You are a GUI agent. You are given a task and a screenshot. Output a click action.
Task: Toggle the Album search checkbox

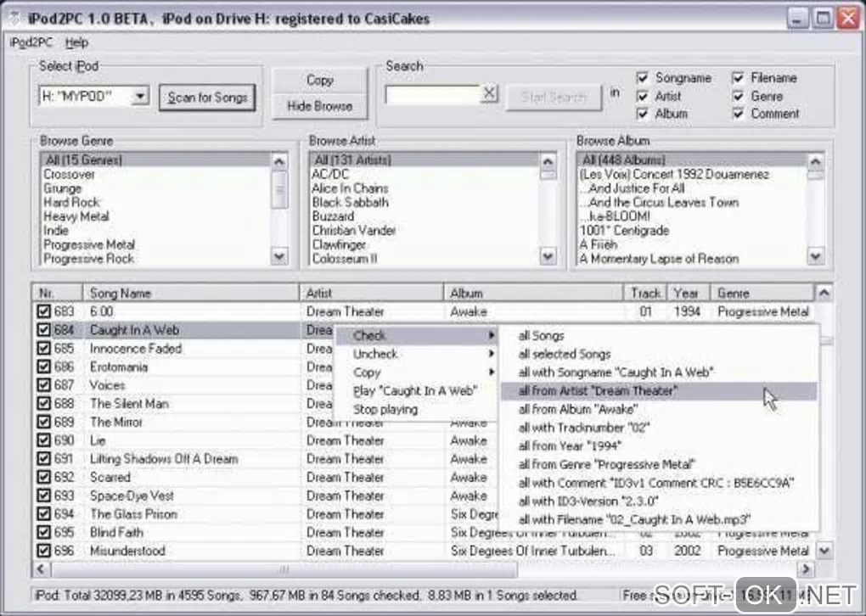point(643,114)
